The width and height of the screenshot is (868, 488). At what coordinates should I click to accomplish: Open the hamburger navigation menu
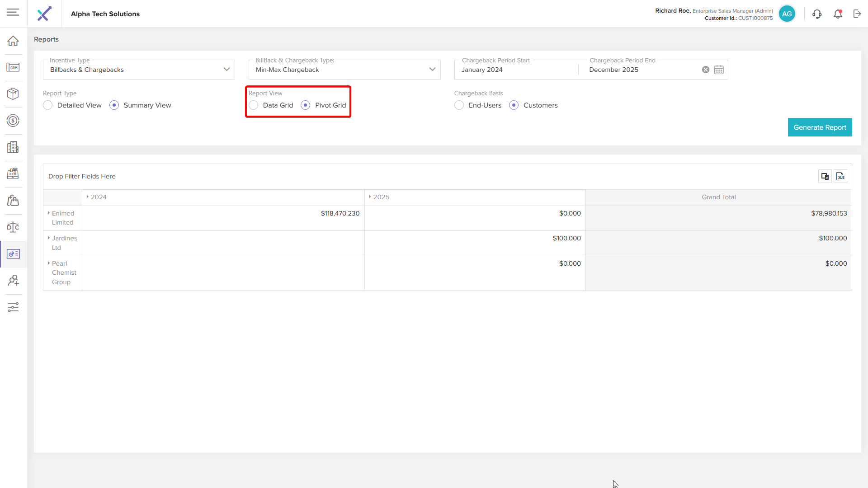point(13,12)
